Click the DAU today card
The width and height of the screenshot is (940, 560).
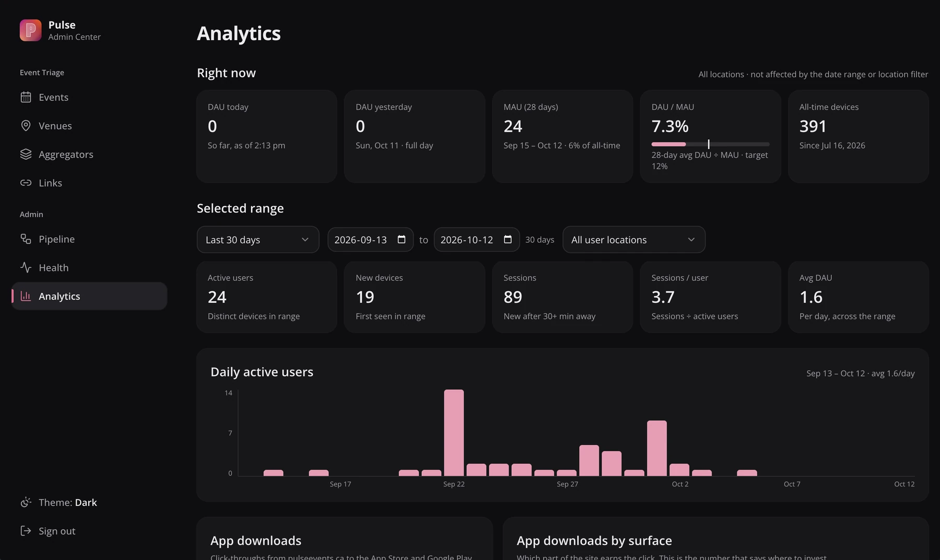click(x=267, y=136)
